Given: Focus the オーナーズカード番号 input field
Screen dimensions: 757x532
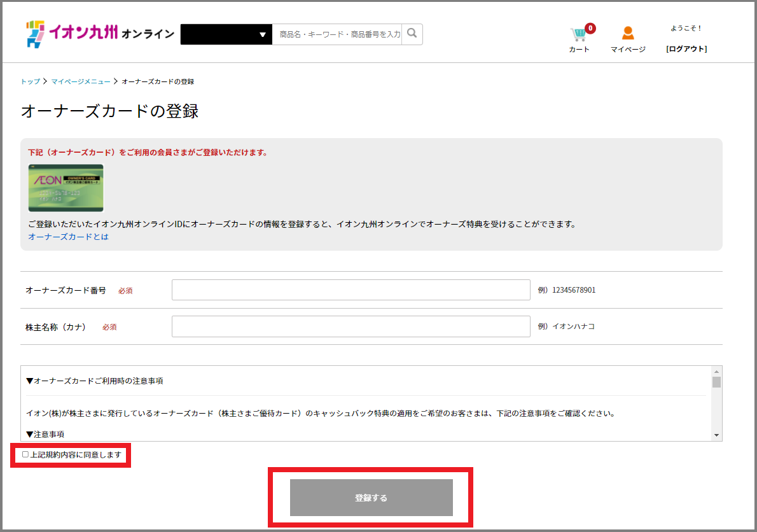Looking at the screenshot, I should 351,290.
